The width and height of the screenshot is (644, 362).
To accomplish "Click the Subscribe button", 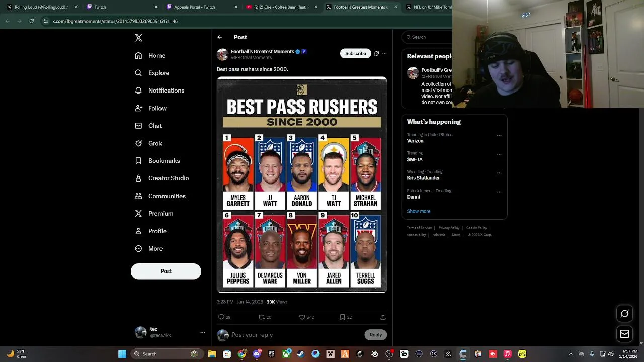I will 356,53.
